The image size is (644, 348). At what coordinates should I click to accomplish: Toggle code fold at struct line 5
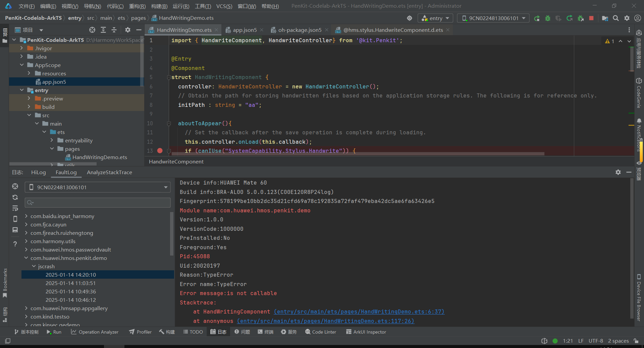169,77
